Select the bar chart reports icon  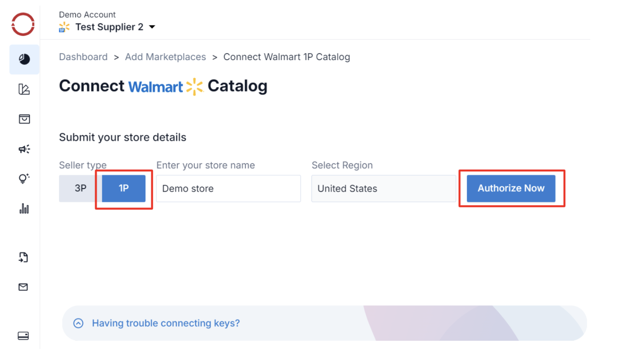(24, 209)
